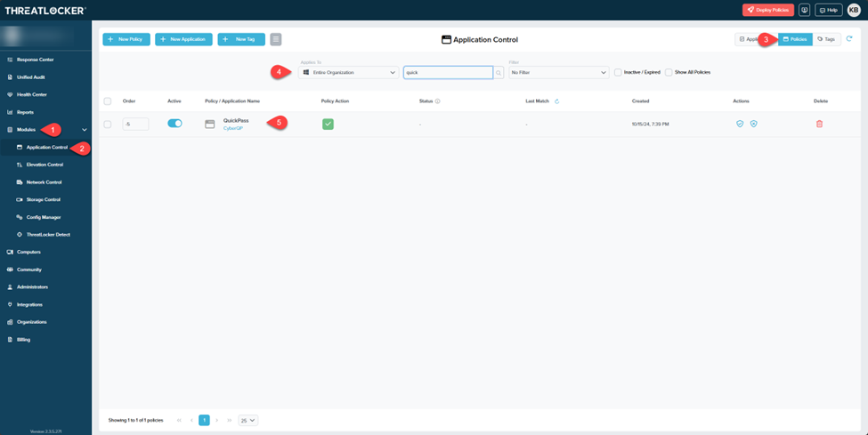Select Elevation Control in the sidebar
Screen dimensions: 868x435
(46, 165)
